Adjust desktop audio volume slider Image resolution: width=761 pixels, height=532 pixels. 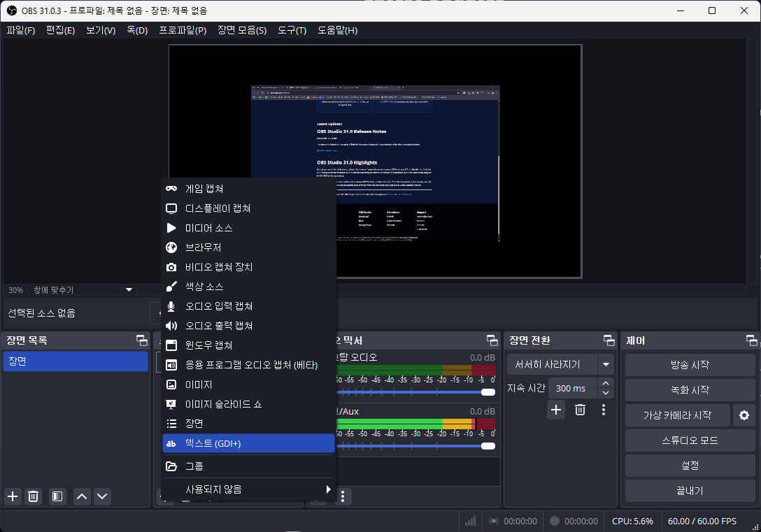click(488, 392)
